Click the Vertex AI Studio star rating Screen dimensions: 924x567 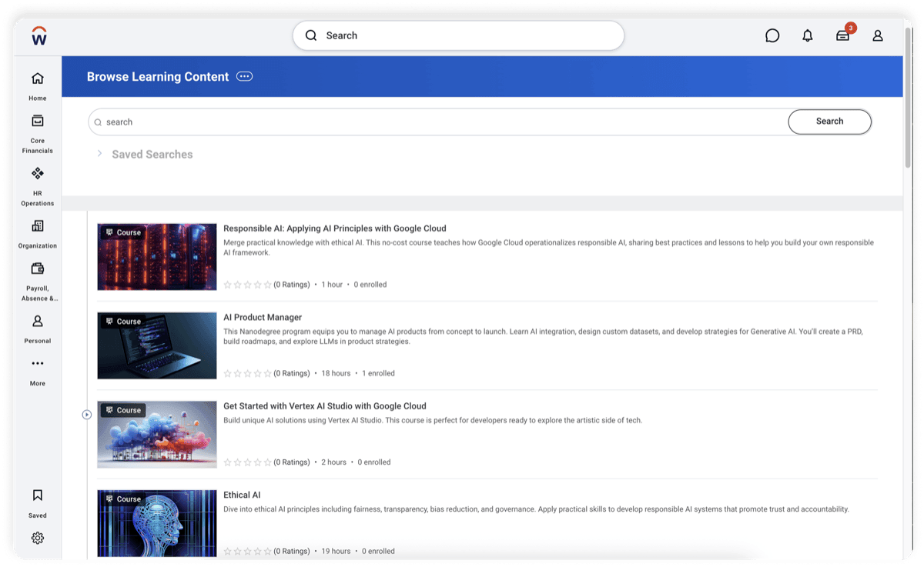[x=247, y=462]
